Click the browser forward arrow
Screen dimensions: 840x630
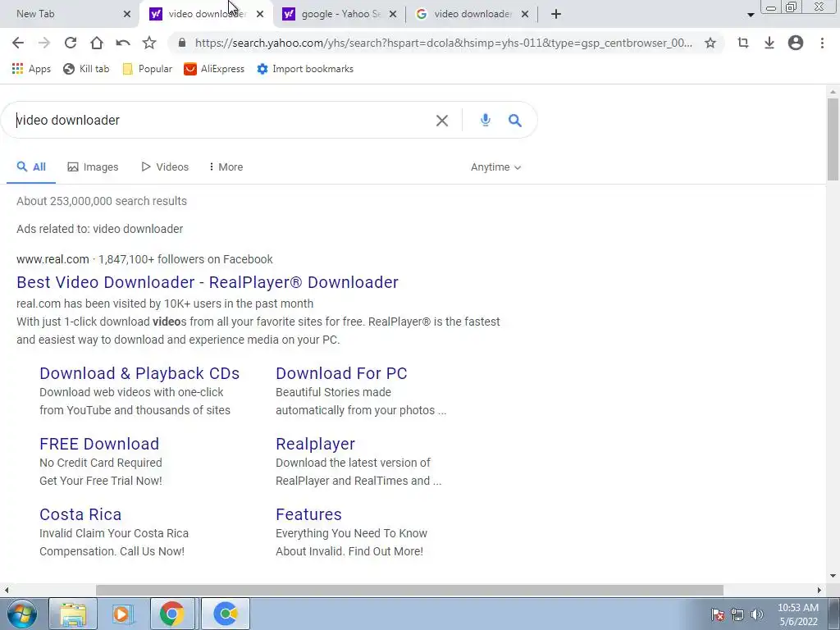click(44, 43)
